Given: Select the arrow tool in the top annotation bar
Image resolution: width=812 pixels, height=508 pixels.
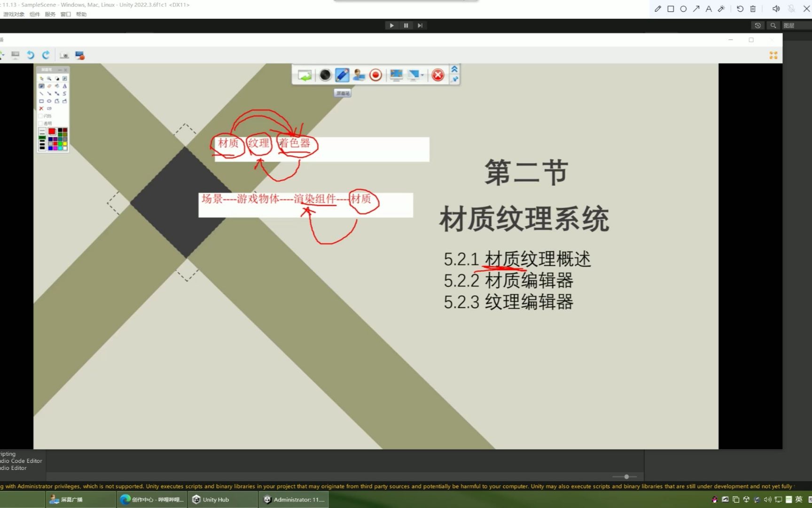Looking at the screenshot, I should (696, 8).
